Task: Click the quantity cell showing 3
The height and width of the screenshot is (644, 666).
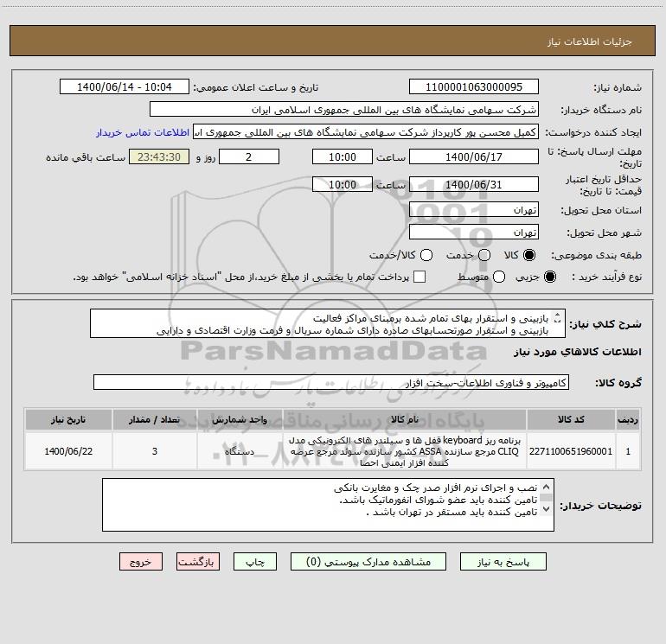Action: (x=155, y=451)
